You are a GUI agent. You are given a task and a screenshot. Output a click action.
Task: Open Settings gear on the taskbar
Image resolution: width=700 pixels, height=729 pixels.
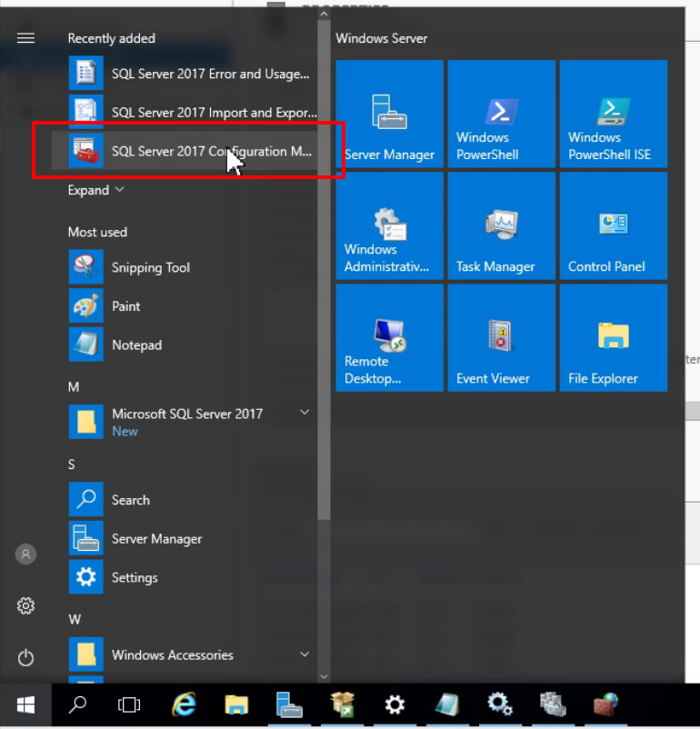[395, 704]
